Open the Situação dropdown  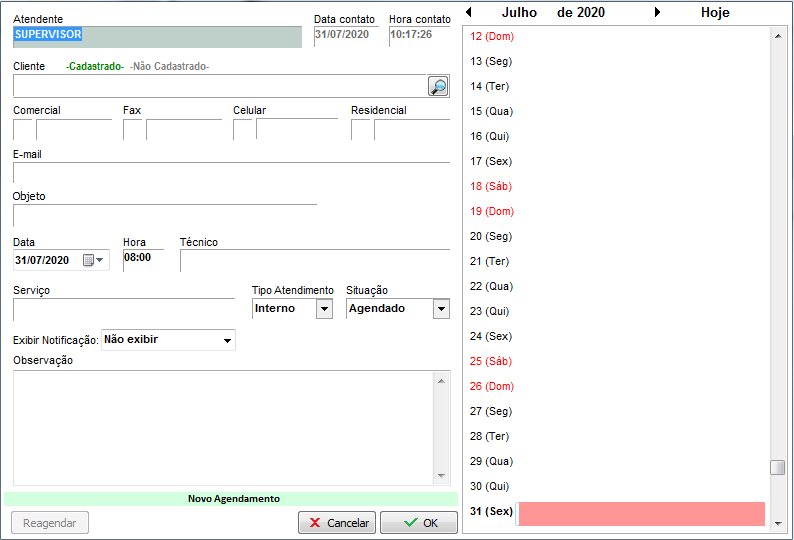coord(441,309)
